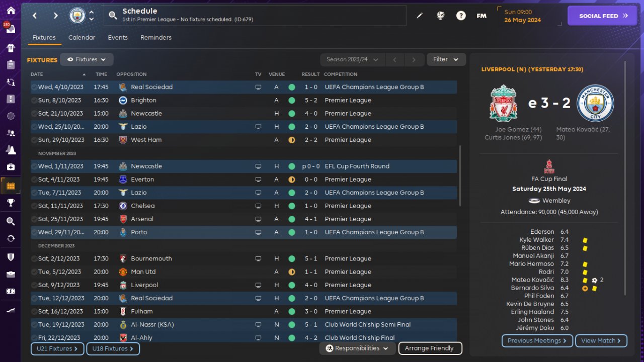Click the Manchester City crest in match panel

click(x=595, y=103)
